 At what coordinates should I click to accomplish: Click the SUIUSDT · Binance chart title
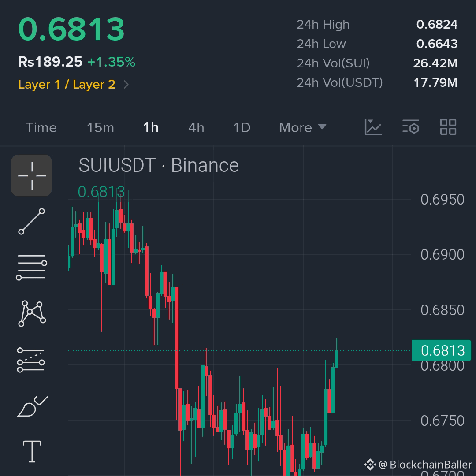click(x=159, y=165)
